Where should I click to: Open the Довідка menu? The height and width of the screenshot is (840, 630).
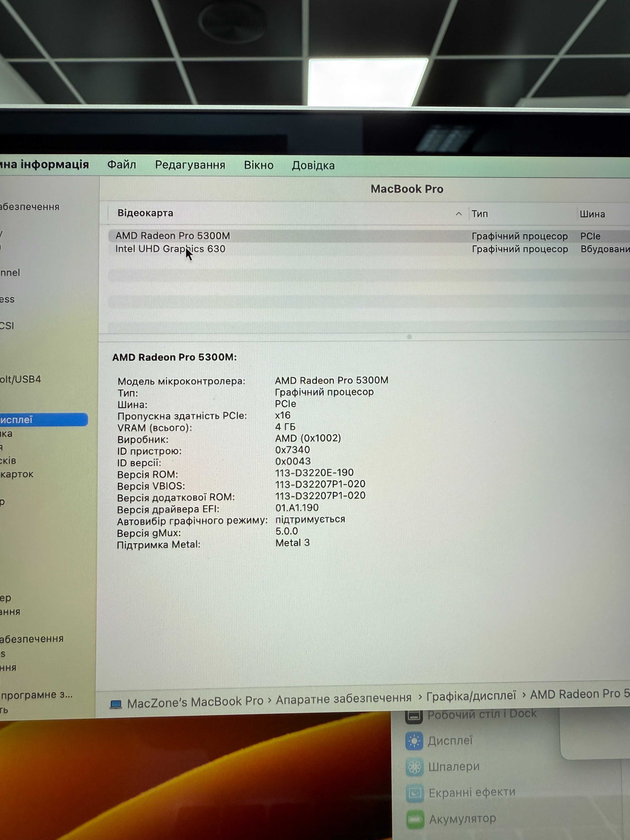tap(313, 166)
